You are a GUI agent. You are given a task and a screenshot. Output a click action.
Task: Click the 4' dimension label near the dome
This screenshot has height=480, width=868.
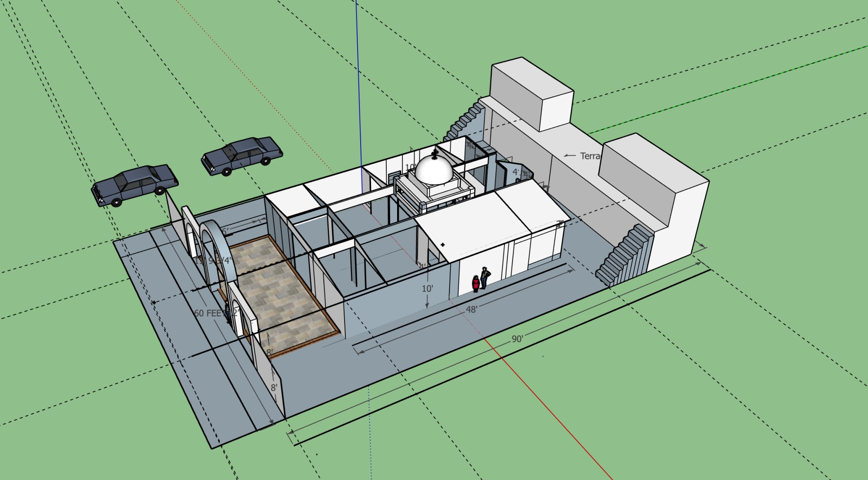tap(516, 172)
